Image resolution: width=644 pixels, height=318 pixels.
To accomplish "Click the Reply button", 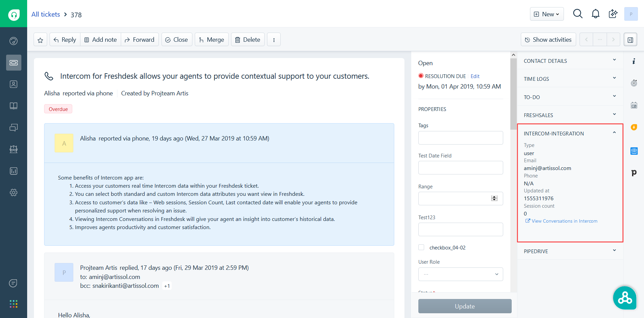I will (x=65, y=40).
